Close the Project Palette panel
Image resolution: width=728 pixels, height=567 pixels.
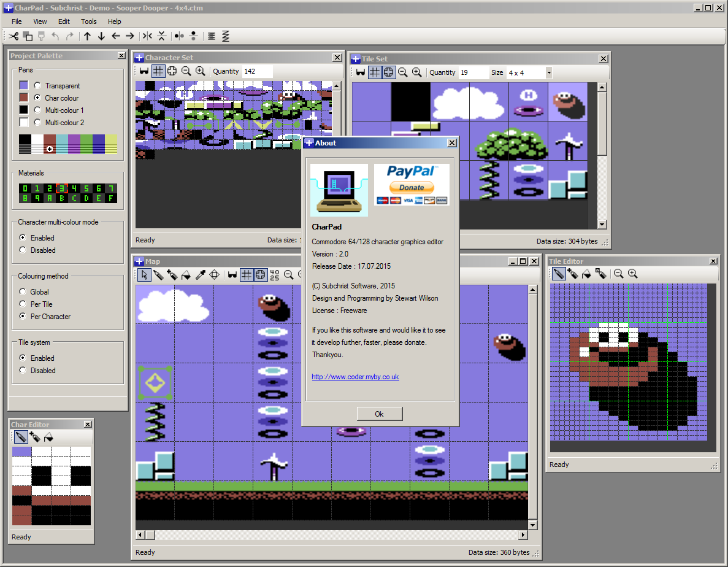pos(121,56)
